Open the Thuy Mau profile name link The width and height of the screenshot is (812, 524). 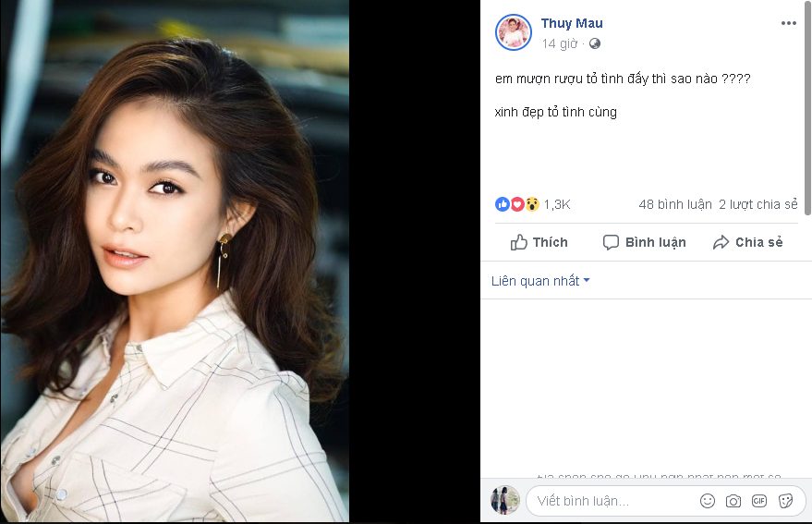[x=572, y=23]
